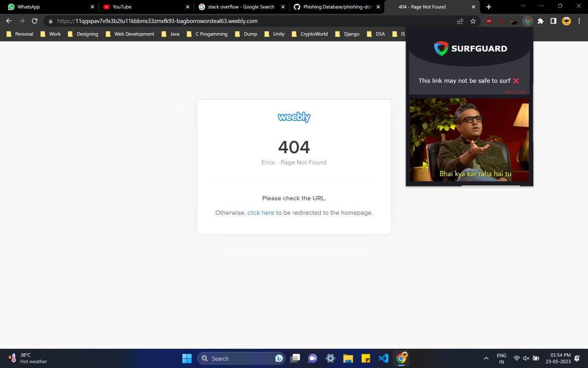Open Chrome's three-dot menu

(579, 21)
